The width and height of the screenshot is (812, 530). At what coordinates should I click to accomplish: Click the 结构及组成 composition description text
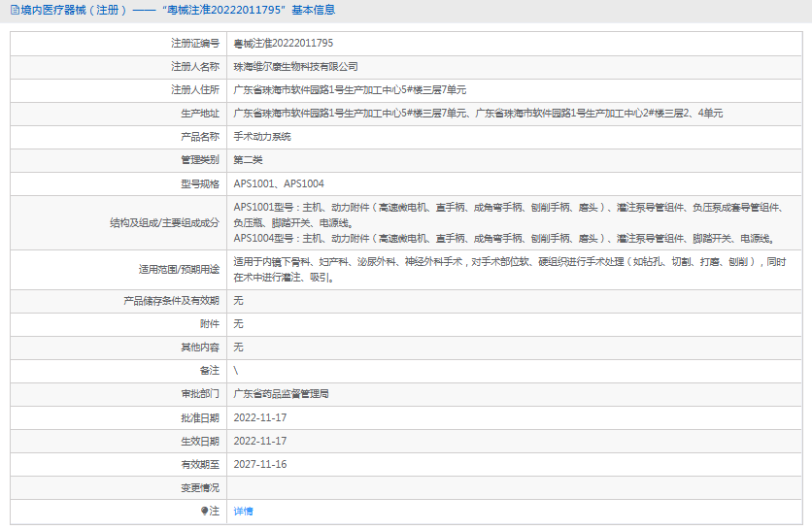(510, 222)
